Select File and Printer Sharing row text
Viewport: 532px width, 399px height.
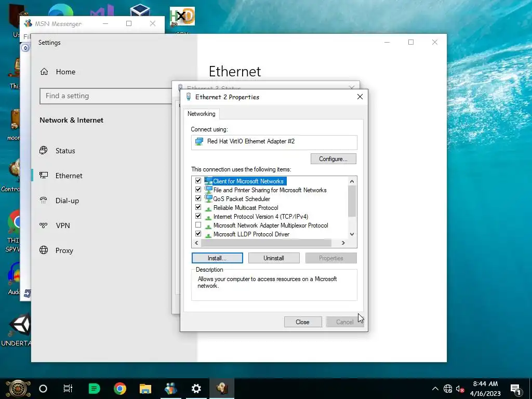click(270, 190)
